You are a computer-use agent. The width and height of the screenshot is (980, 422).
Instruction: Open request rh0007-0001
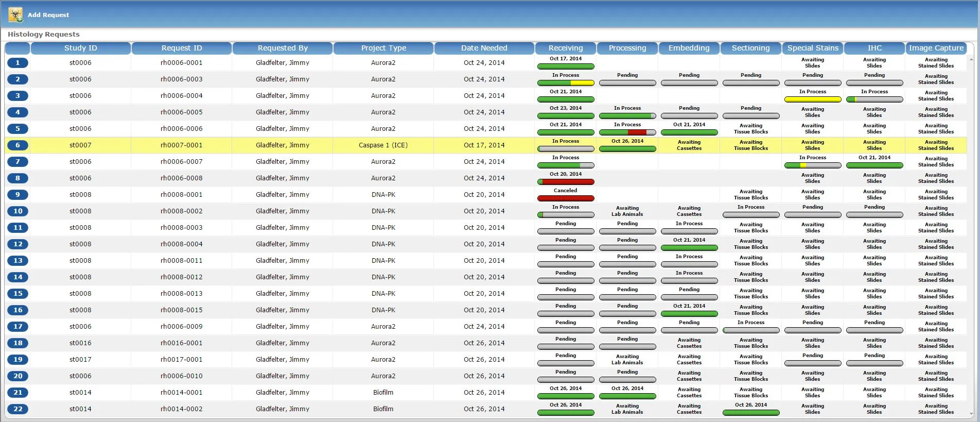point(182,145)
